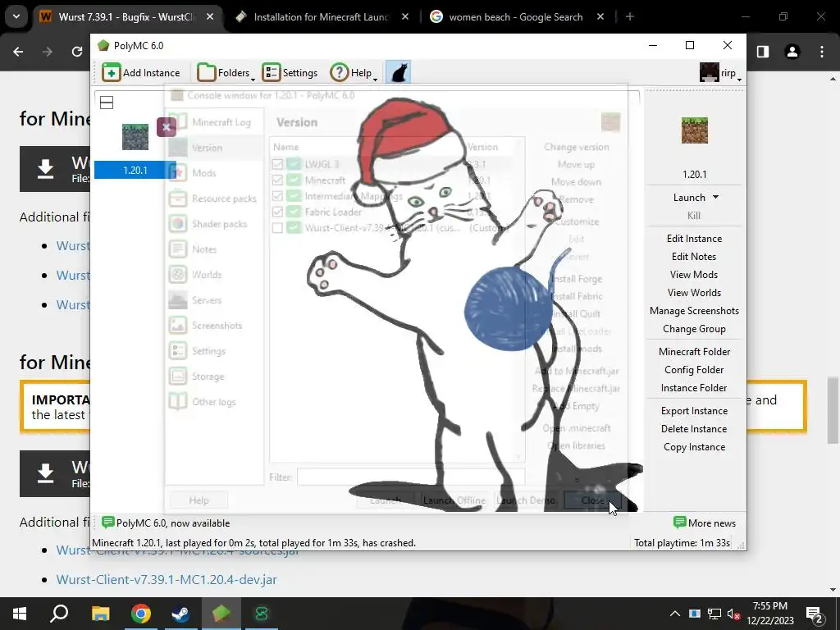
Task: Select the 1.20.1 instance icon in the list
Action: (x=135, y=137)
